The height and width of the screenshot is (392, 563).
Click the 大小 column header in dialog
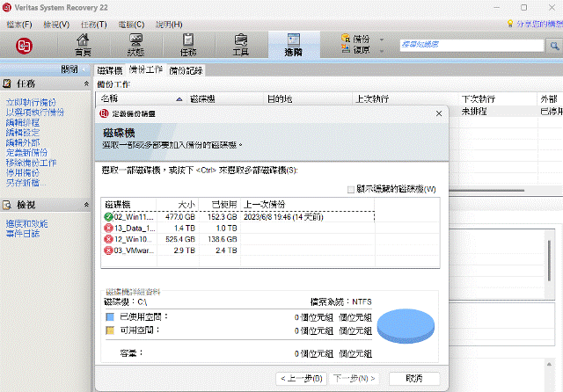click(x=178, y=205)
